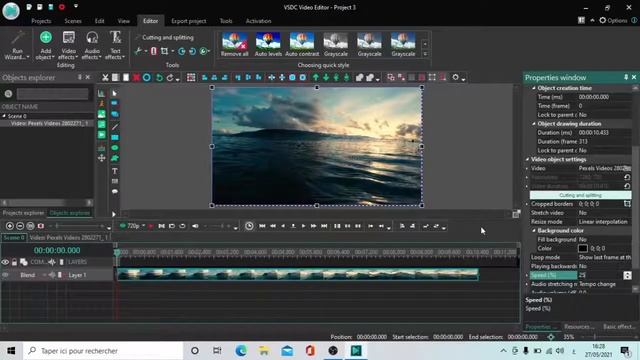640x360 pixels.
Task: Toggle visibility eye of Layer 1
Action: coord(5,275)
